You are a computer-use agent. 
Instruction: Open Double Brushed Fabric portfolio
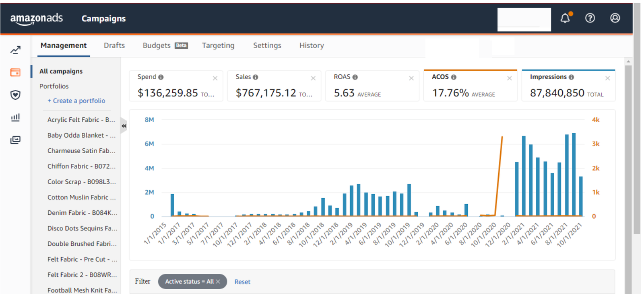click(x=82, y=244)
